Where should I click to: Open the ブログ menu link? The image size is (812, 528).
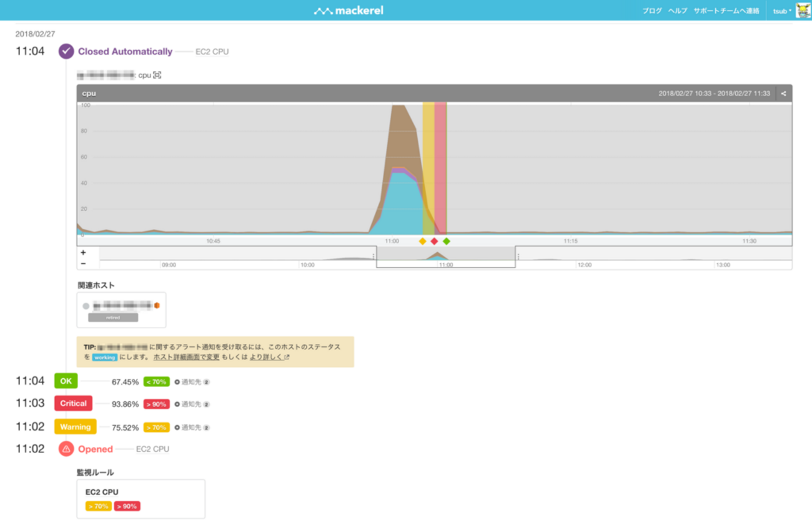click(652, 11)
